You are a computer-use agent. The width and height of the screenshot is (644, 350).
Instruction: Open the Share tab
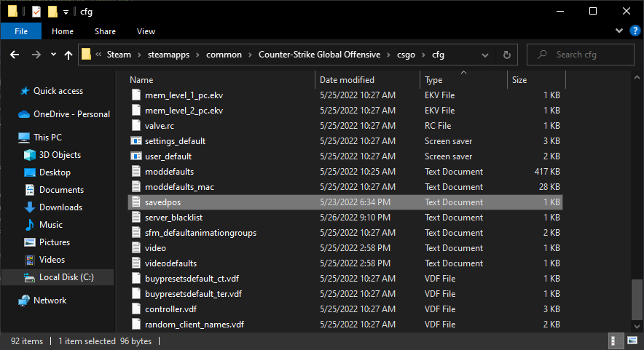pos(105,31)
